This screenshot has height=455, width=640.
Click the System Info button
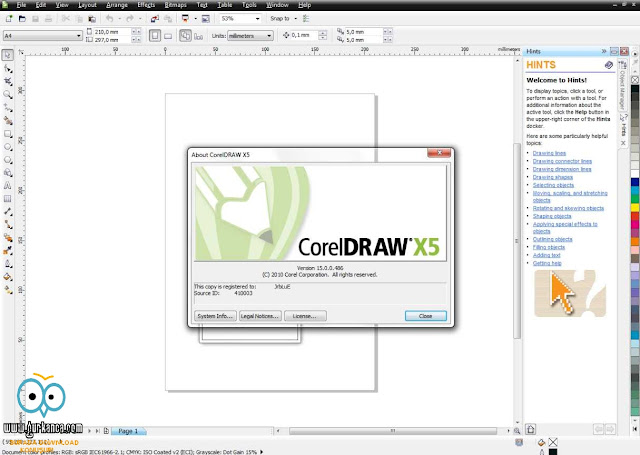coord(215,316)
